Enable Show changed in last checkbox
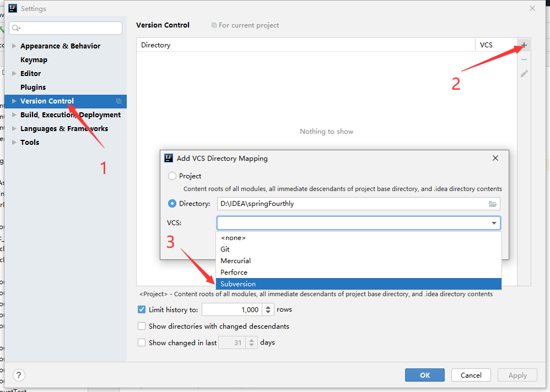 tap(142, 342)
